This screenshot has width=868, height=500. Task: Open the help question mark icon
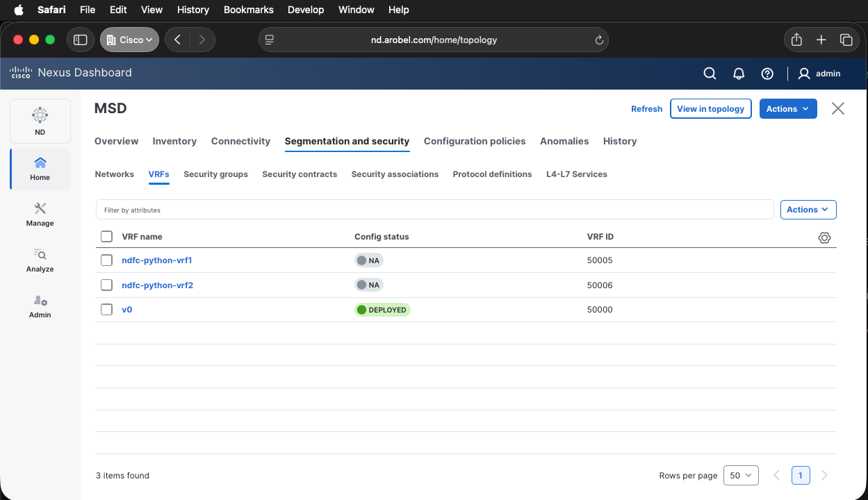pyautogui.click(x=767, y=74)
